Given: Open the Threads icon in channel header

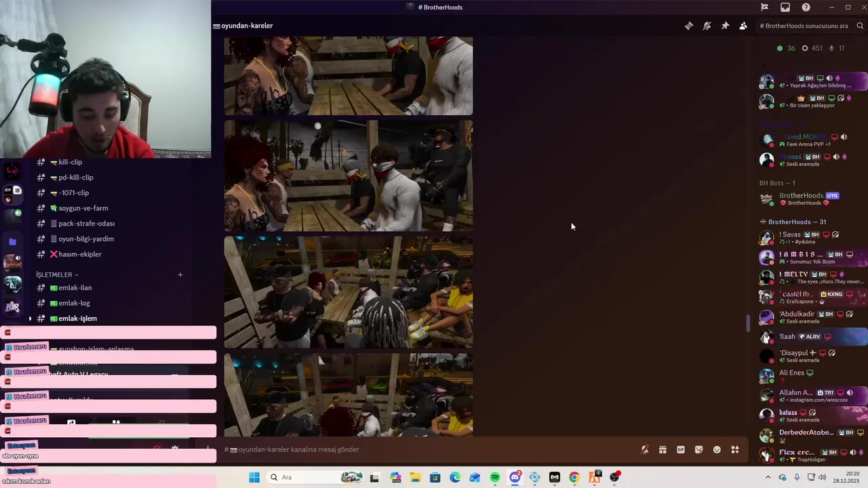Looking at the screenshot, I should click(x=689, y=26).
